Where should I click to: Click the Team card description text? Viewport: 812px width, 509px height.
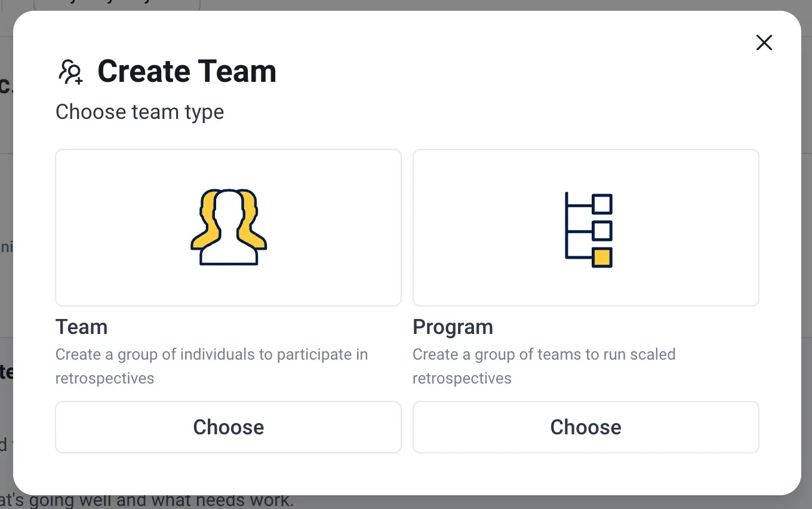[x=211, y=366]
